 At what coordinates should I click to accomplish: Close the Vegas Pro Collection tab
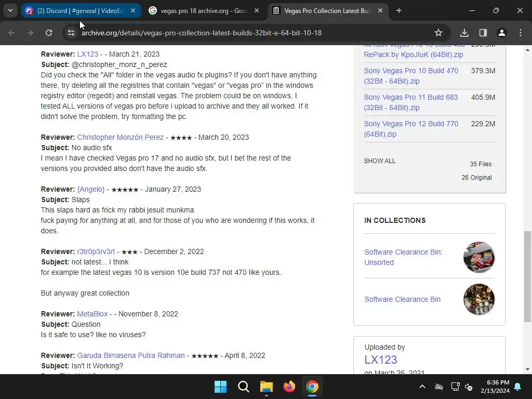pyautogui.click(x=380, y=10)
